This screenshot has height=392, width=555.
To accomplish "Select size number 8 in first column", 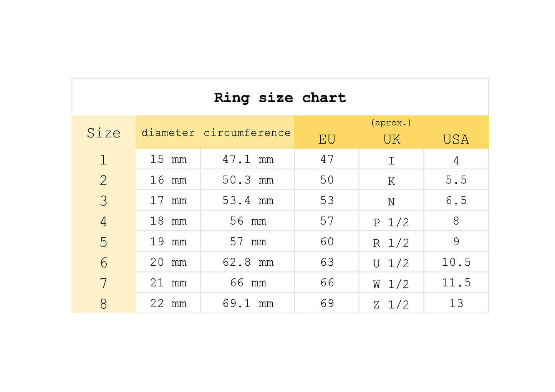I will tap(104, 304).
